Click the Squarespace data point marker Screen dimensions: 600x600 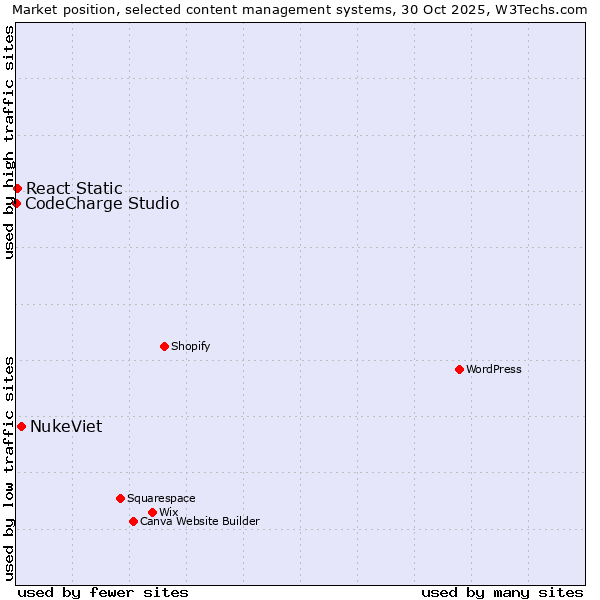tap(120, 498)
